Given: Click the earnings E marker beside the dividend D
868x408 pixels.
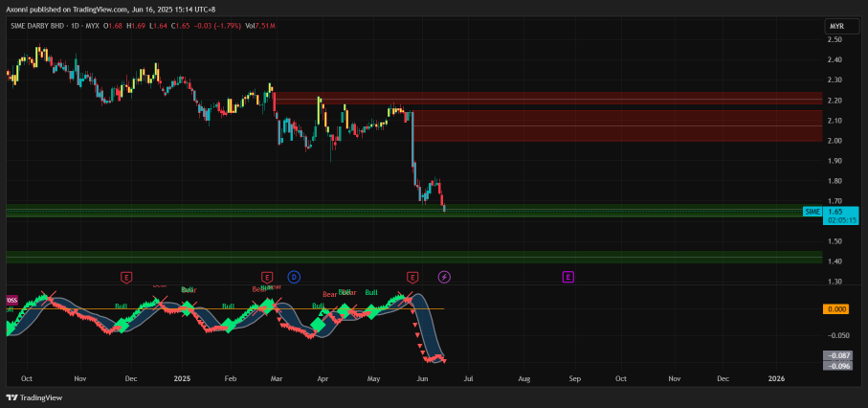Looking at the screenshot, I should 267,277.
